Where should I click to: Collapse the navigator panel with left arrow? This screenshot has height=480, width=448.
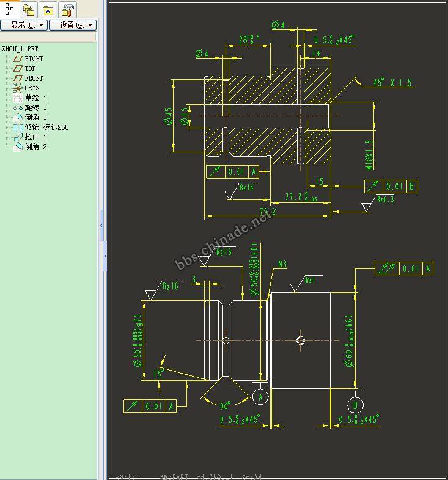tap(101, 226)
